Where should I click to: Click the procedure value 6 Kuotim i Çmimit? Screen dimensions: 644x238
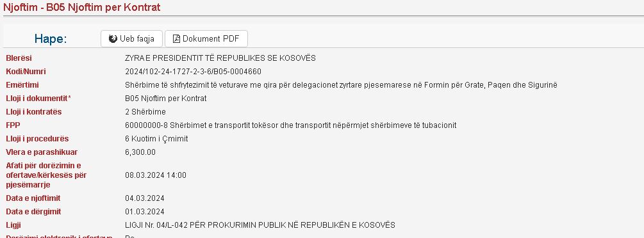point(156,139)
